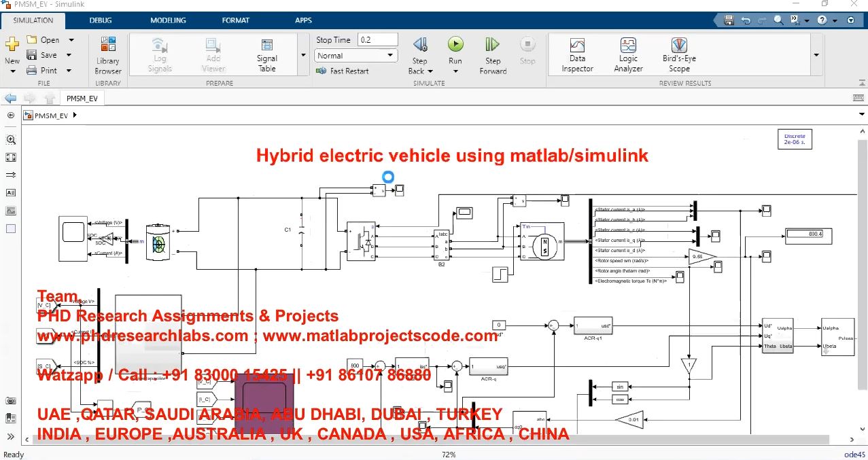Select the Annotation text tool
Screen dimensions: 868x460
pos(11,193)
